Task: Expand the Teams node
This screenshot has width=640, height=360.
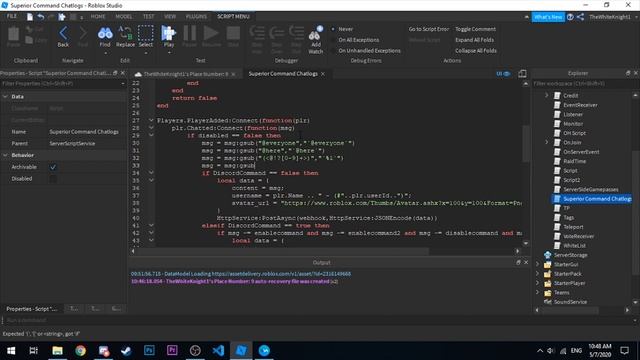Action: coord(538,292)
